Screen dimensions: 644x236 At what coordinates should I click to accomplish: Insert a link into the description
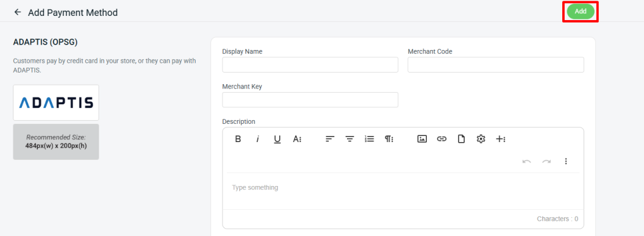(x=442, y=139)
